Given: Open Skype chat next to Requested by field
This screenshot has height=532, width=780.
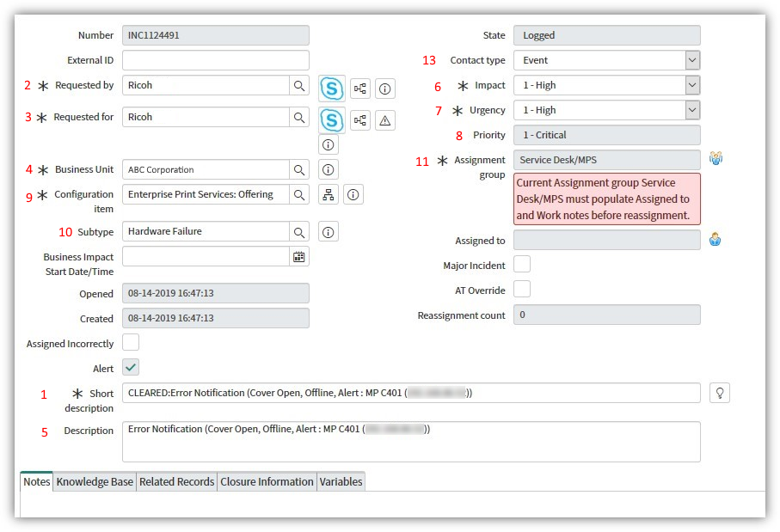Looking at the screenshot, I should (331, 88).
